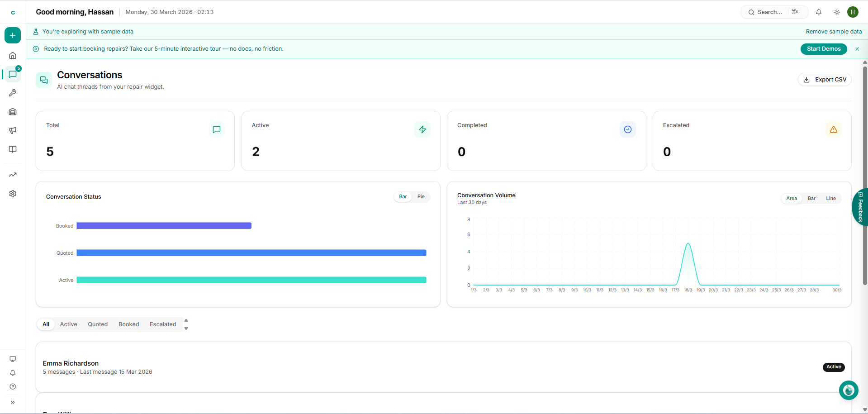Open the user avatar H menu
Image resolution: width=868 pixels, height=414 pixels.
pos(853,12)
